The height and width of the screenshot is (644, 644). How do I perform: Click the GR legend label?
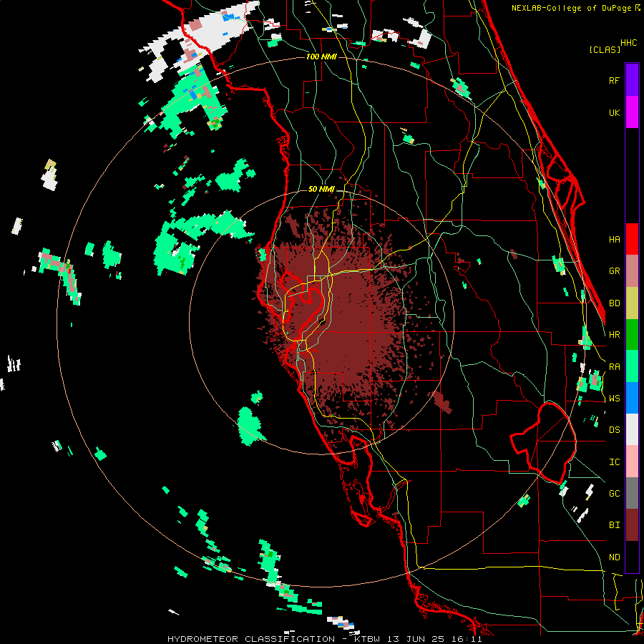tap(614, 271)
